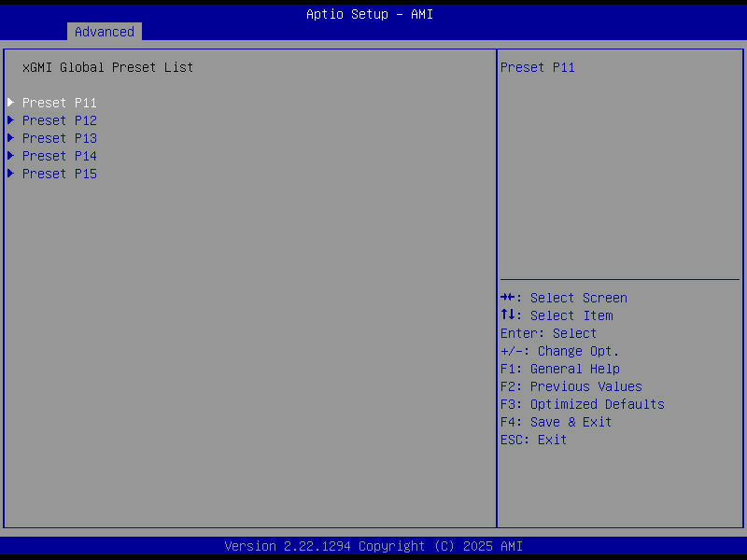Expand the Preset P11 disclosure triangle
This screenshot has height=560, width=747.
coord(10,102)
